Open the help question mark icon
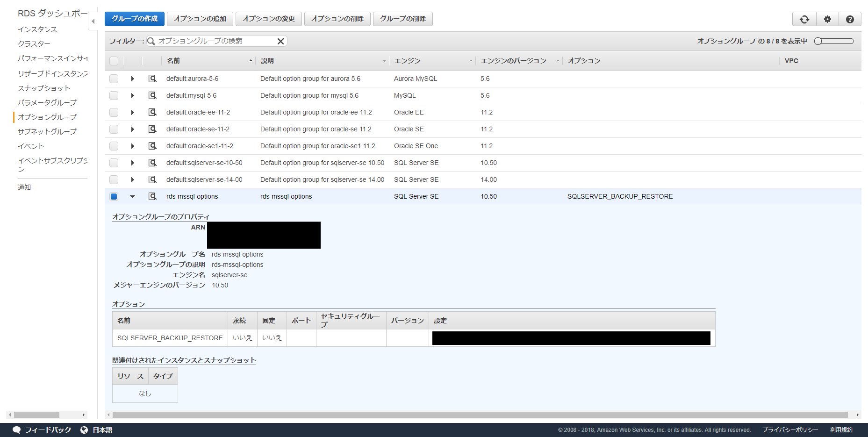Image resolution: width=868 pixels, height=437 pixels. coord(850,19)
